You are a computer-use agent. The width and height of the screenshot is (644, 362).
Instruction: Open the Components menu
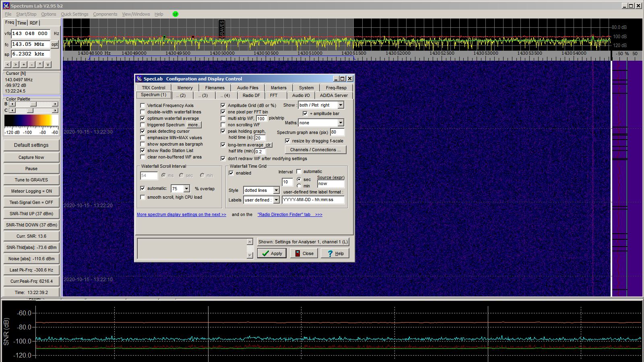click(105, 14)
